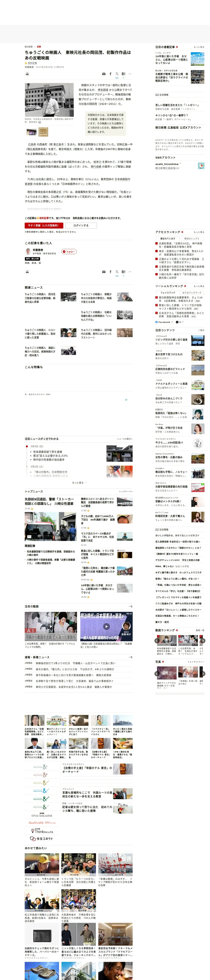Open the 動画一覧 link
The height and width of the screenshot is (980, 210).
pos(200,630)
